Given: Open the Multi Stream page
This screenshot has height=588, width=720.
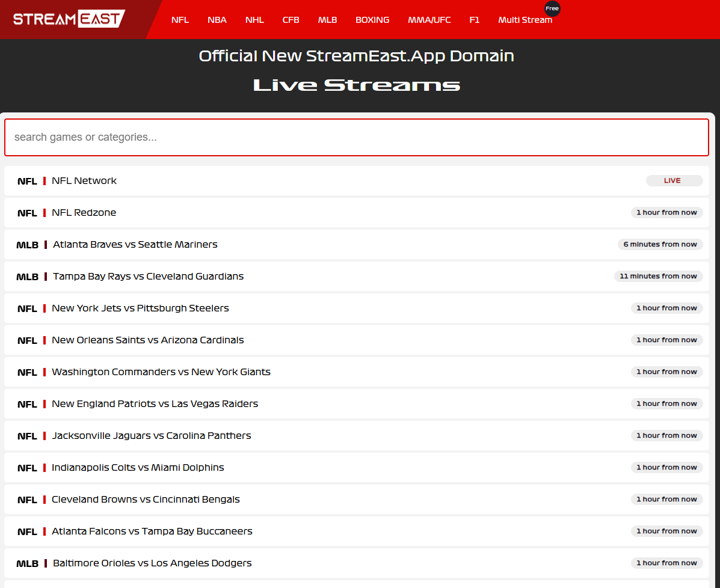Looking at the screenshot, I should [x=525, y=20].
